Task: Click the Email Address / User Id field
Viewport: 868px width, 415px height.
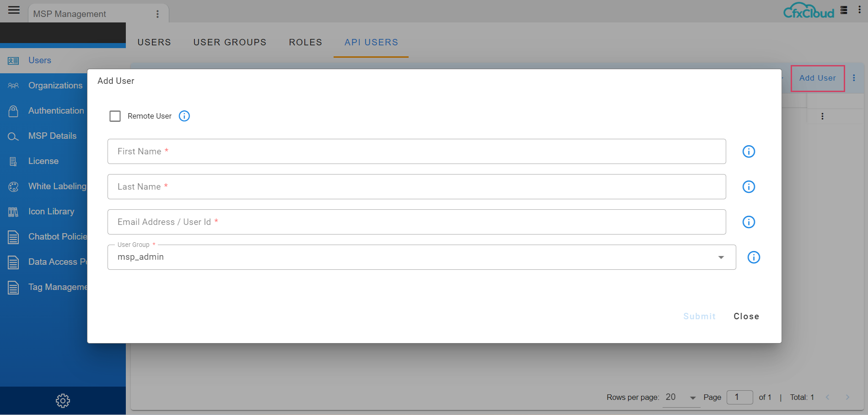Action: tap(416, 222)
